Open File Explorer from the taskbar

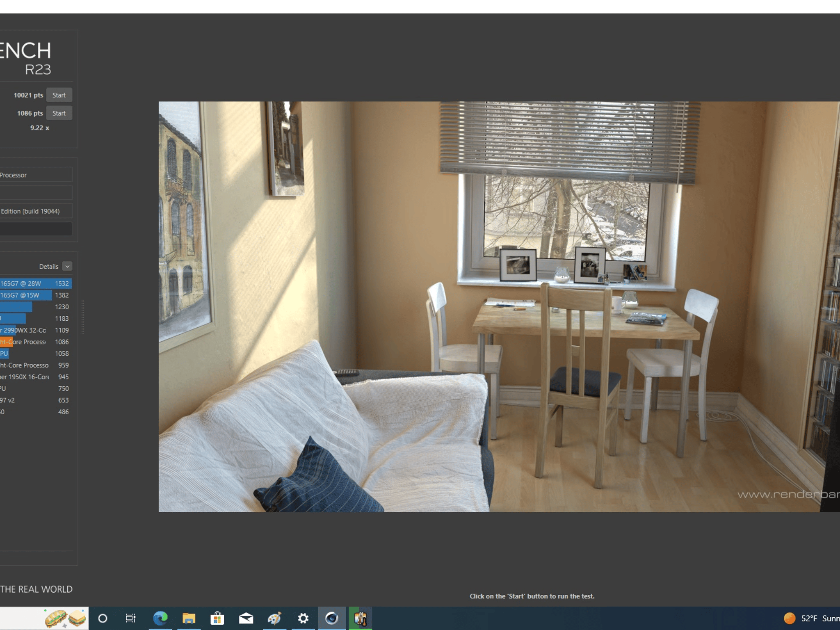[x=189, y=618]
